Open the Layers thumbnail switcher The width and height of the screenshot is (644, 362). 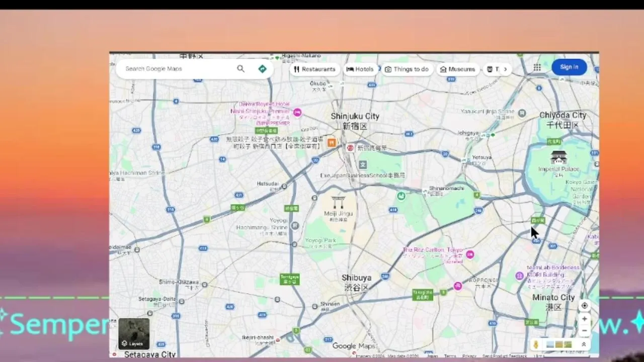point(134,334)
